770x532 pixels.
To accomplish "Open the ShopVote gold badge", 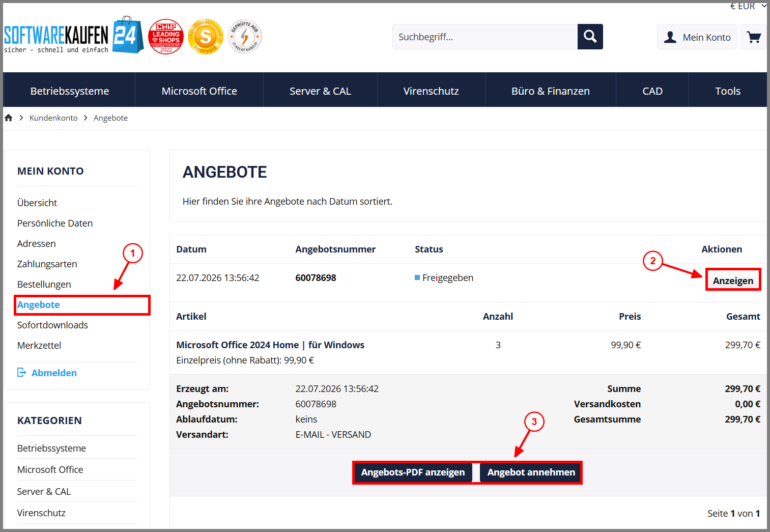I will point(206,37).
